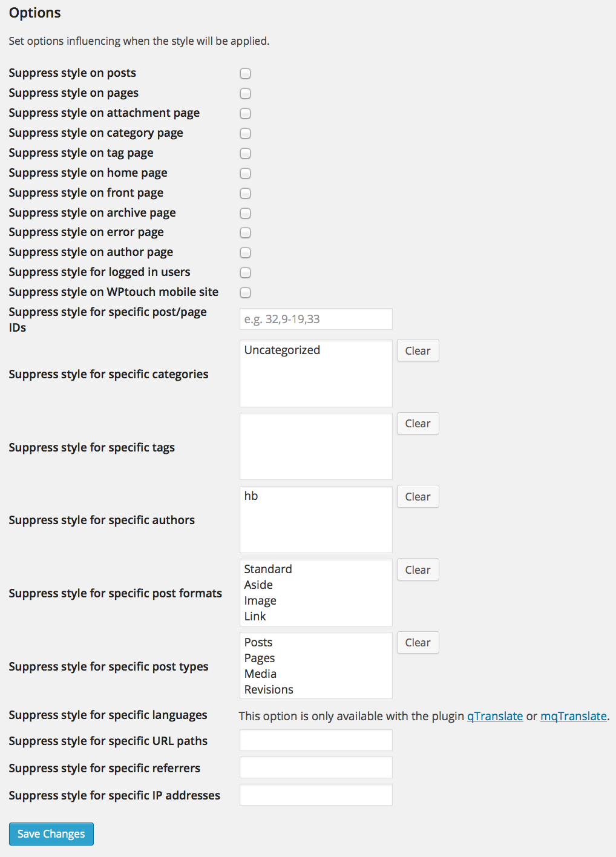This screenshot has height=857, width=616.
Task: Click the specific IP addresses input field
Action: (316, 795)
